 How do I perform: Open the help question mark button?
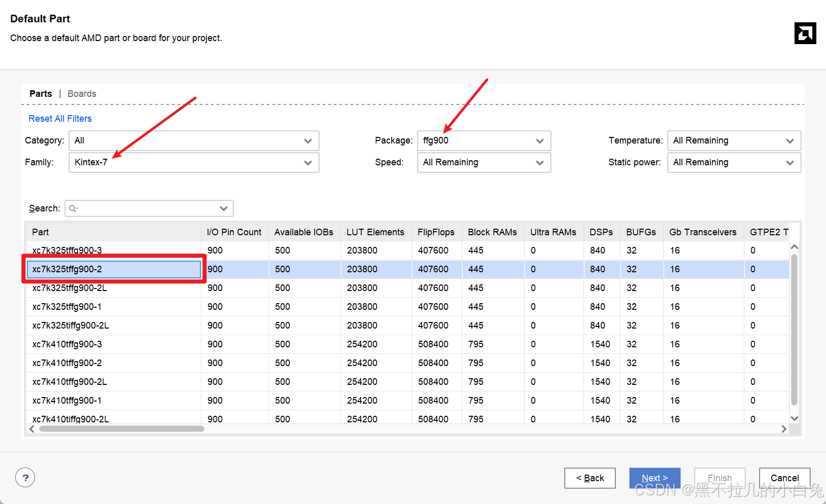click(25, 478)
